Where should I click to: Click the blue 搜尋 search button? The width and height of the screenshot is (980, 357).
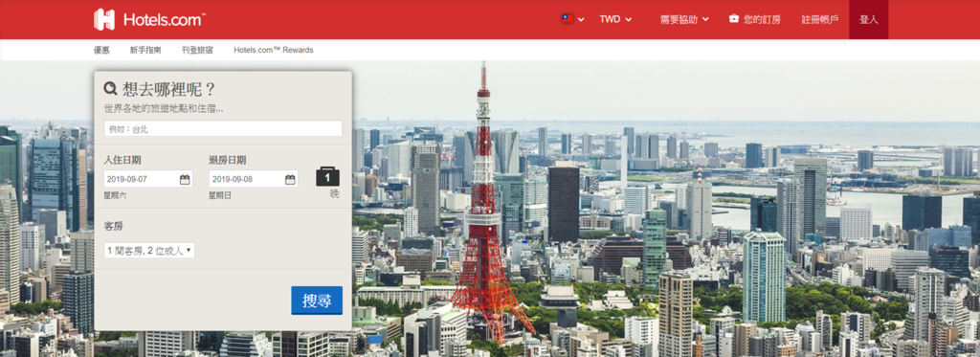tap(317, 301)
